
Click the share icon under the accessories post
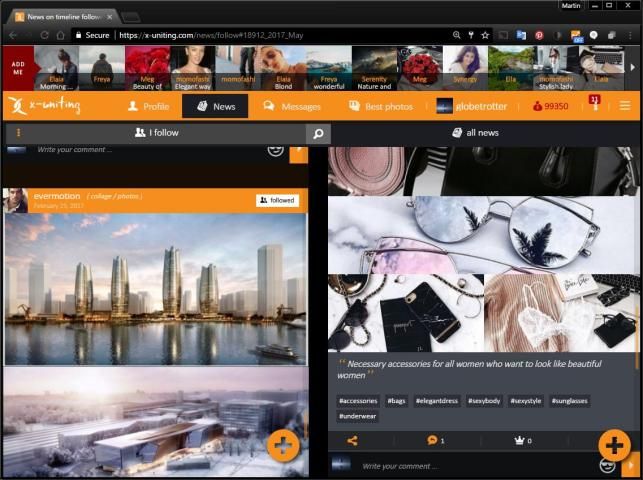click(352, 440)
